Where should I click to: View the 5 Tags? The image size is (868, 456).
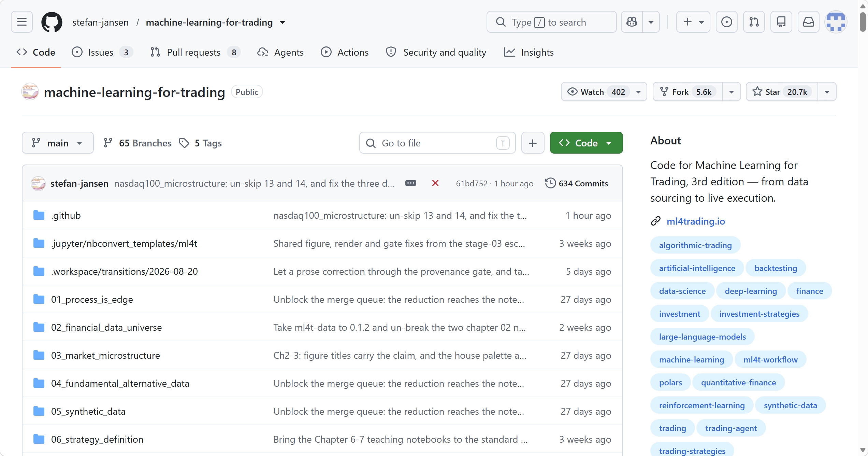(201, 143)
